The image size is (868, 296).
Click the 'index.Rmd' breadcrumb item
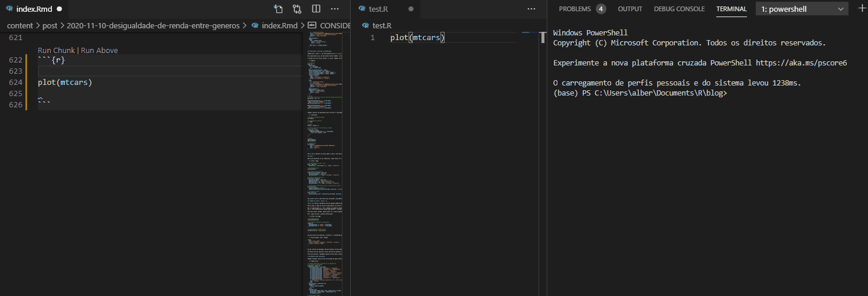coord(279,26)
